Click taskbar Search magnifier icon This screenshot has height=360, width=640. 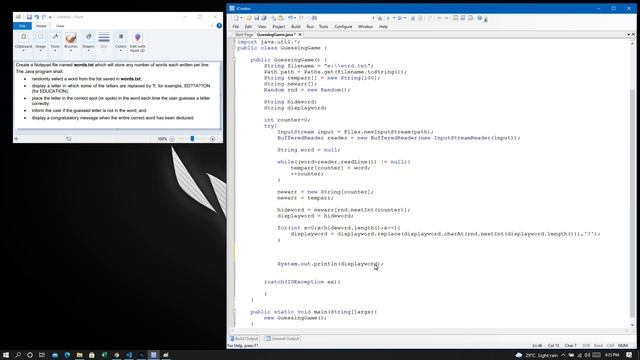[18, 355]
